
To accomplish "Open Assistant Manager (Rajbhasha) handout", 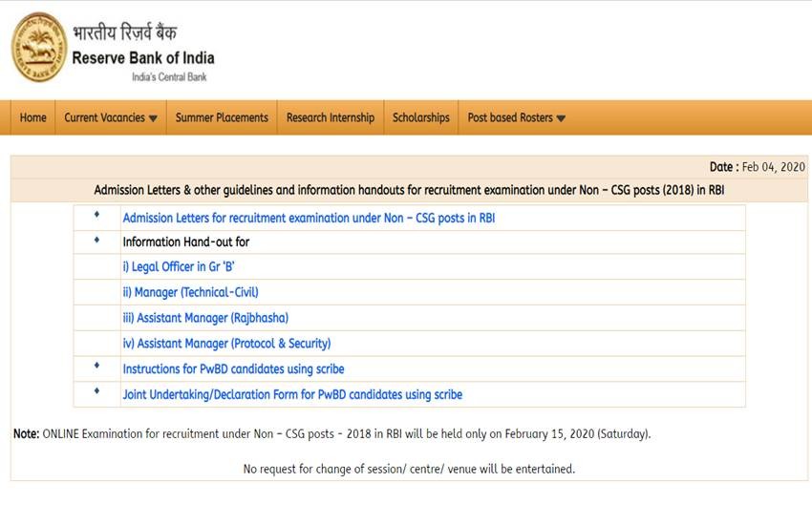I will 204,318.
